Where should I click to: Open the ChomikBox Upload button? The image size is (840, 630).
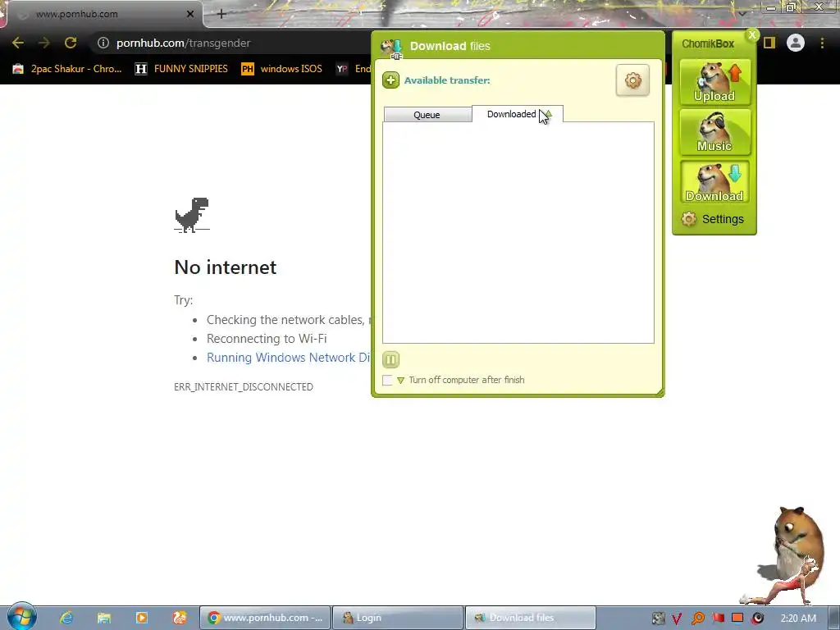click(x=714, y=82)
